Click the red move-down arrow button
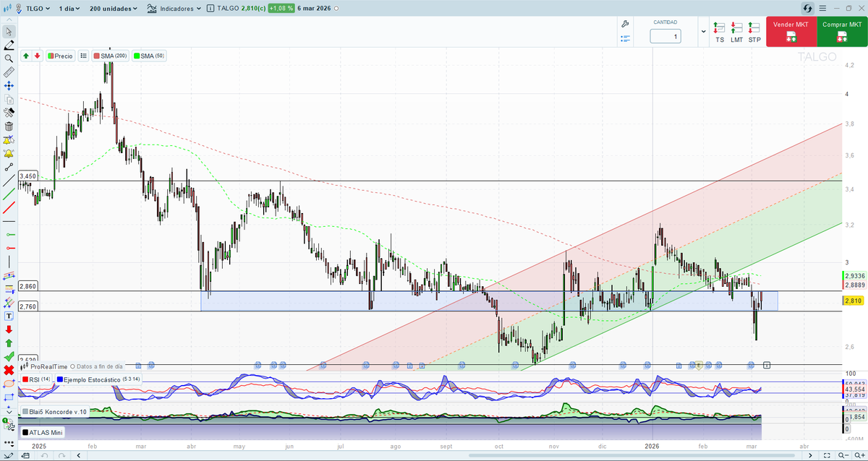The image size is (868, 461). [x=37, y=56]
